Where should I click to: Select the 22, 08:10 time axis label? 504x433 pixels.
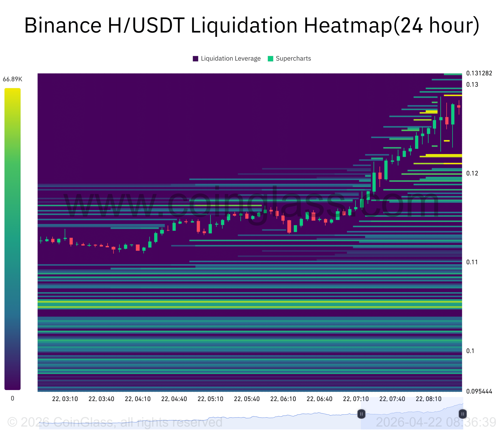(x=428, y=399)
